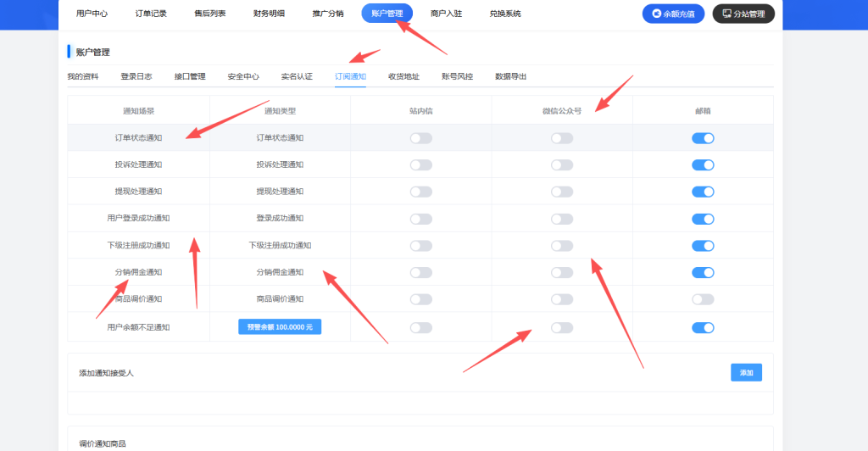Image resolution: width=868 pixels, height=451 pixels.
Task: Select the 收货地址 tab
Action: [x=403, y=76]
